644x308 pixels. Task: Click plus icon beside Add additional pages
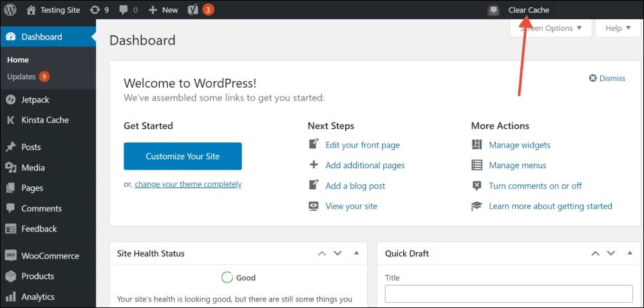(x=314, y=165)
